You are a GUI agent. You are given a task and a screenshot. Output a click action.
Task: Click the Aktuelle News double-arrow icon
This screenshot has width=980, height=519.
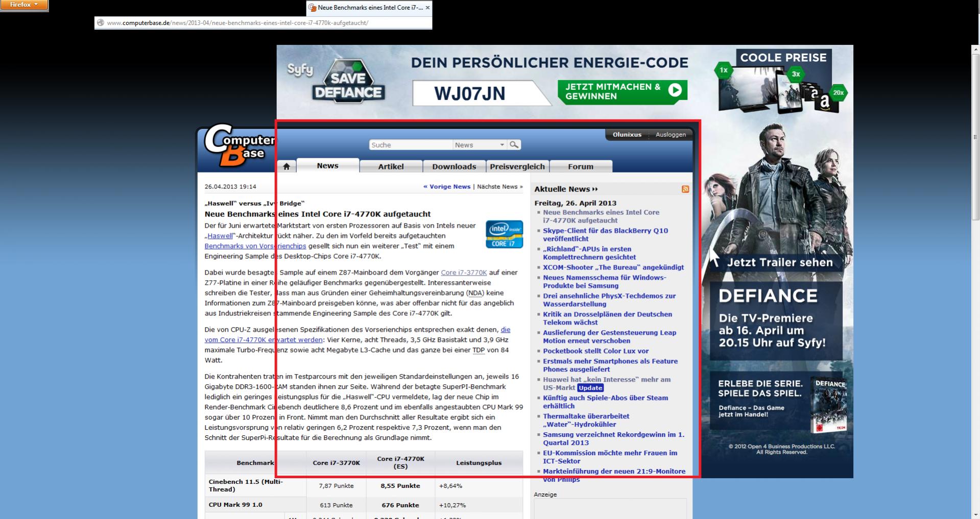(595, 189)
